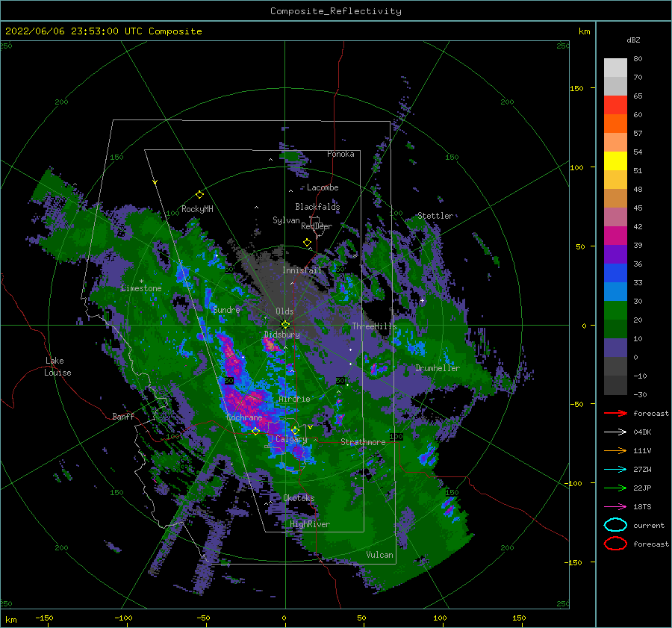The height and width of the screenshot is (628, 672).
Task: Click the yellow diamond marker above Calgary
Action: point(295,430)
